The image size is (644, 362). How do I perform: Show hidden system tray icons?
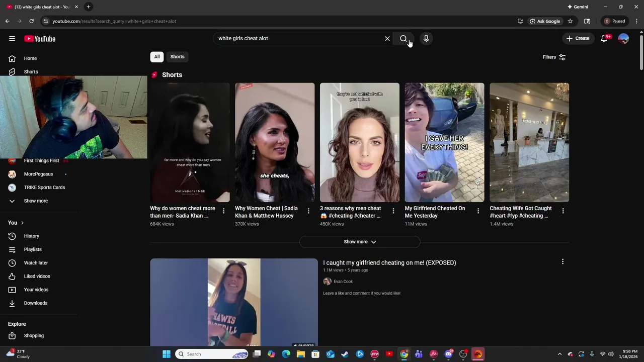click(559, 354)
